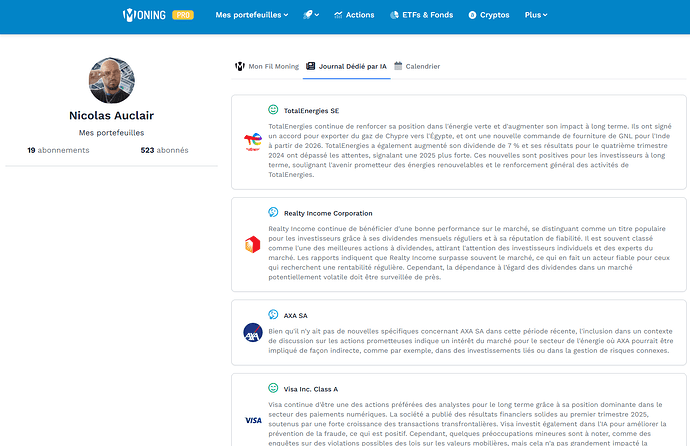The image size is (690, 446).
Task: Click the ETFs pie chart icon
Action: [x=394, y=15]
